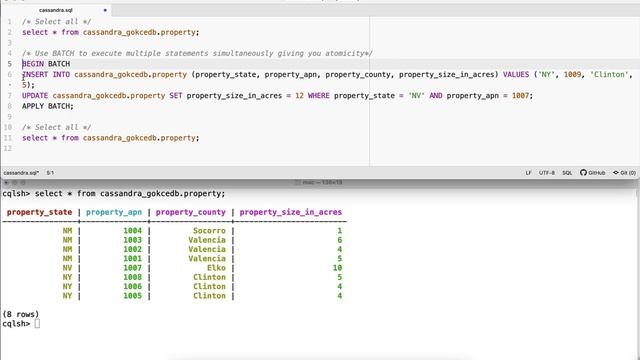
Task: Click apn cell 1003 in terminal
Action: coord(133,240)
